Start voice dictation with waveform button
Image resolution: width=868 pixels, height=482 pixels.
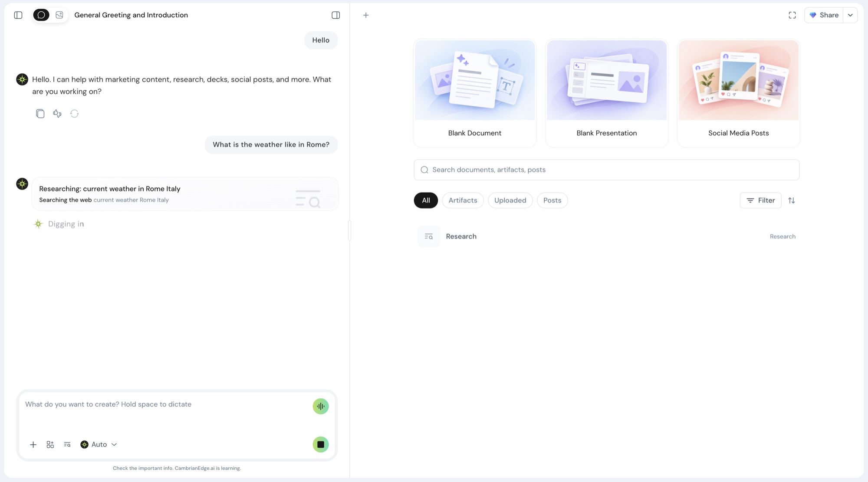(x=321, y=407)
